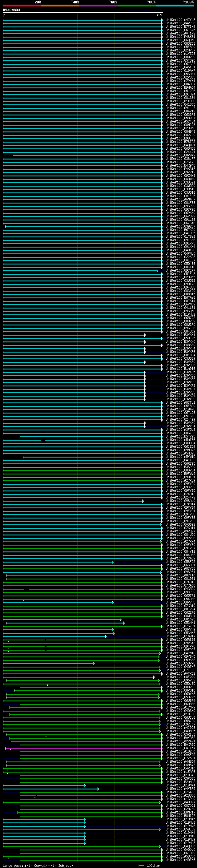Select label UniRef100_B8M2H2

pos(180,687)
